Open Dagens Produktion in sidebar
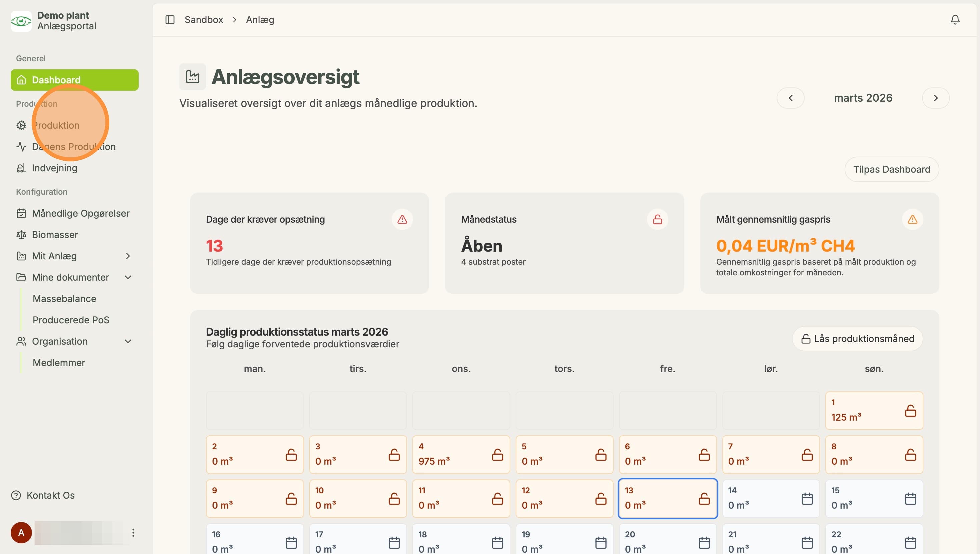This screenshot has height=554, width=980. 75,146
